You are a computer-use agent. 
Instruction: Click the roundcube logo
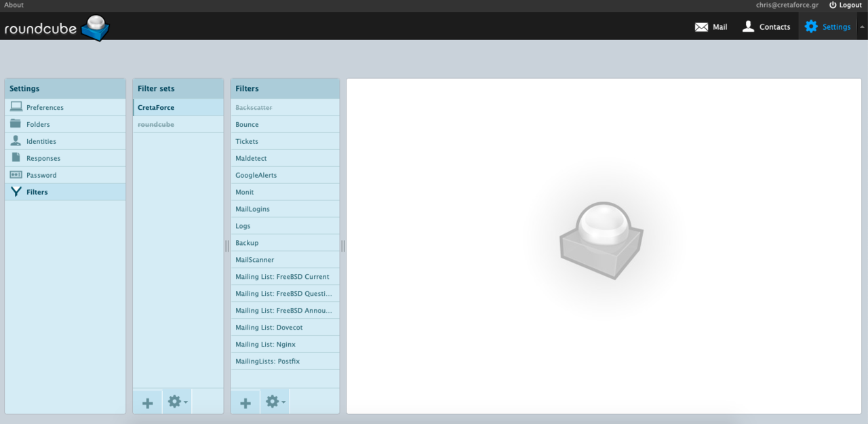(57, 28)
